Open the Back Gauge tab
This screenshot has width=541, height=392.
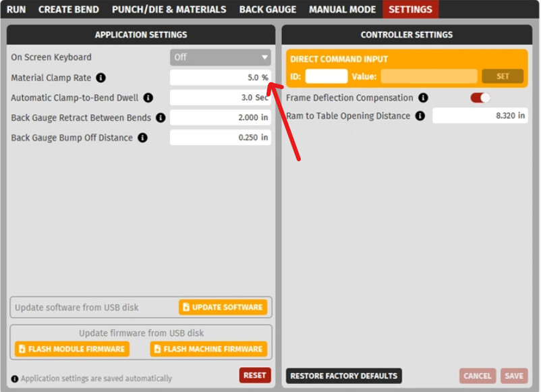pos(267,9)
